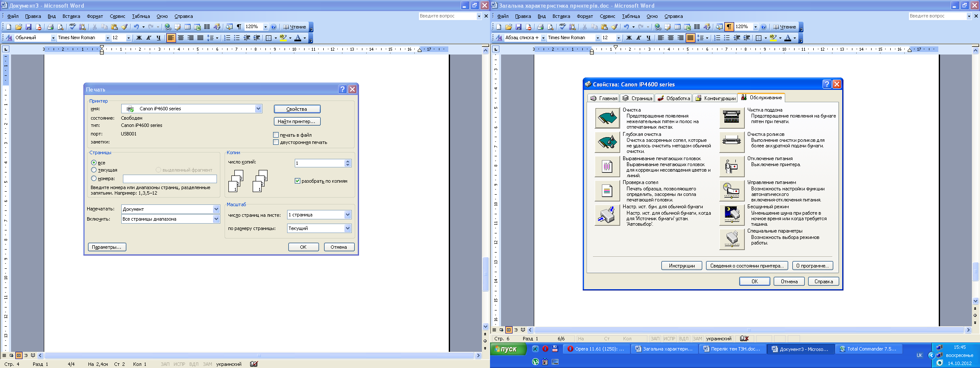Toggle paragraph marks ¶ in Загальна характеристика toolbar
This screenshot has height=368, width=980.
coord(729,27)
